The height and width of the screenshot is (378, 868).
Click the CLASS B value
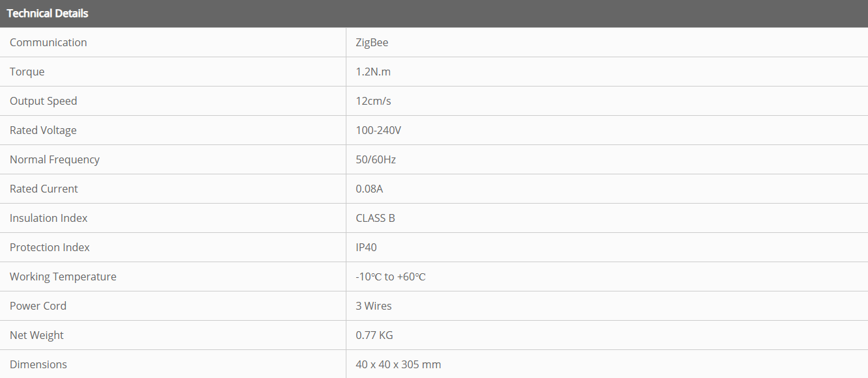(x=375, y=218)
